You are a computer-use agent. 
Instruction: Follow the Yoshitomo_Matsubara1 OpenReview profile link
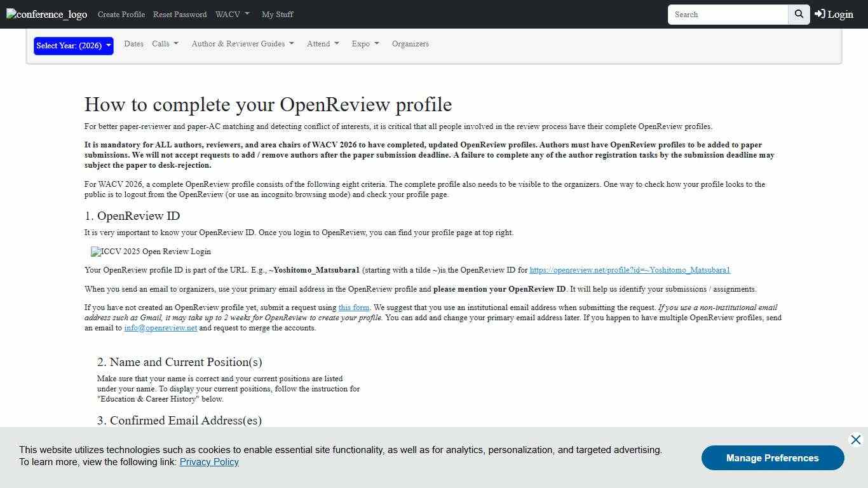(630, 270)
